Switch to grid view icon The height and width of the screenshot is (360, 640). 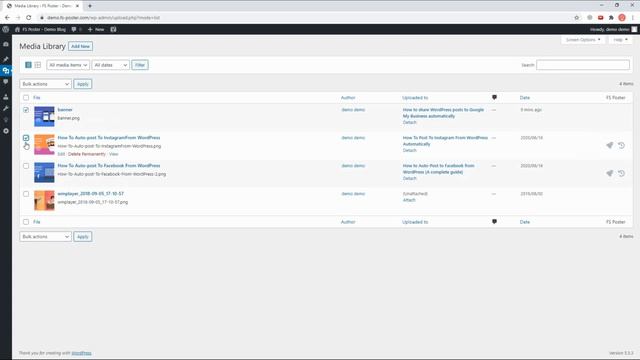(38, 65)
